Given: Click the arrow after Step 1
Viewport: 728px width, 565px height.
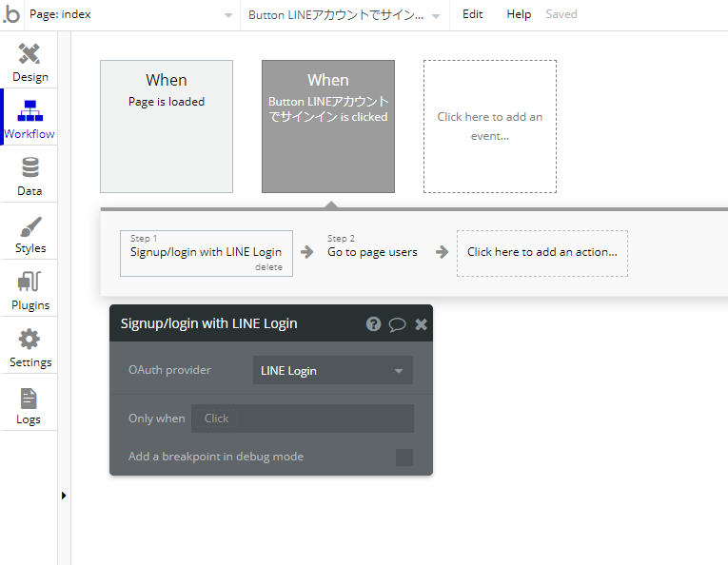Looking at the screenshot, I should pos(306,252).
